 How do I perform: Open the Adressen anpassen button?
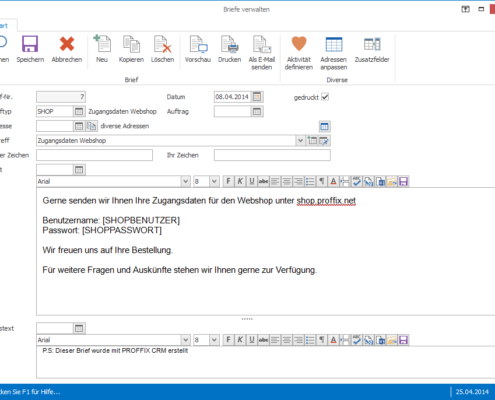334,53
